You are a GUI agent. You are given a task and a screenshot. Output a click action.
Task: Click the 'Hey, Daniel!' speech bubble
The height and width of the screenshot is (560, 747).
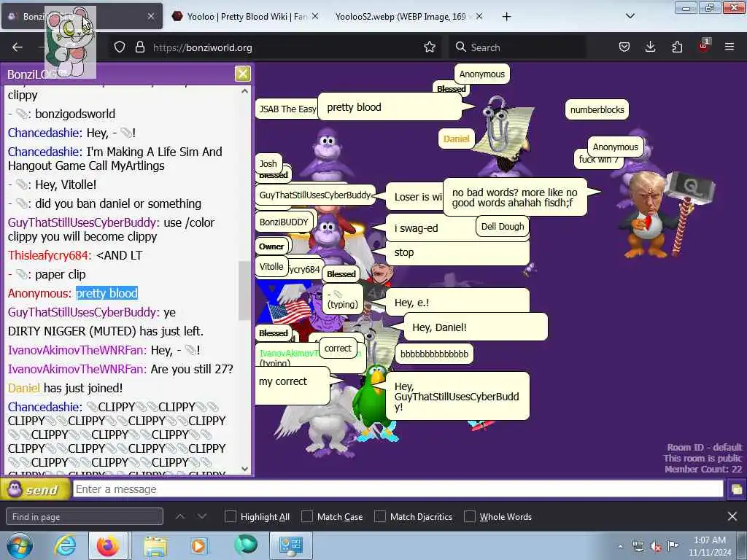(x=476, y=327)
